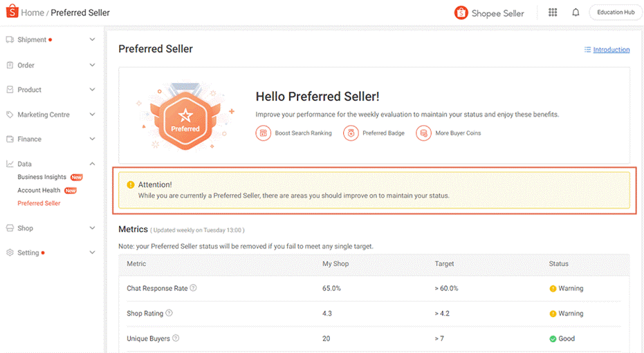
Task: Open Account Health under Data
Action: click(39, 191)
